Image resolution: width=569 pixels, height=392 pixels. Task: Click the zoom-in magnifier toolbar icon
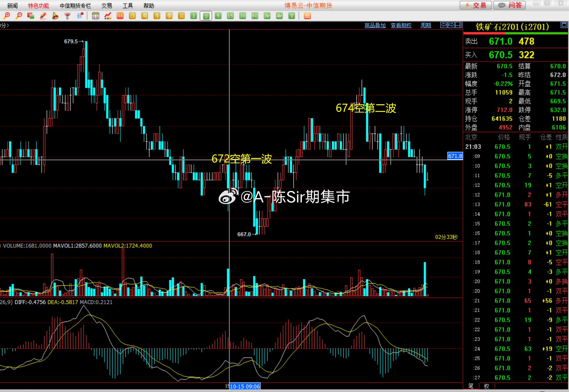coord(7,16)
